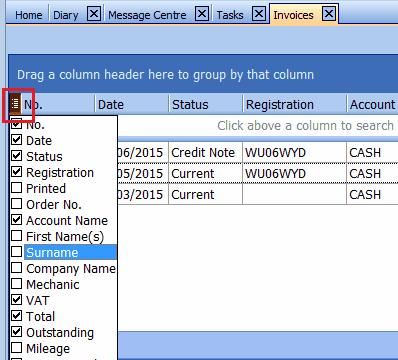This screenshot has width=398, height=360.
Task: Switch to the Tasks tab
Action: tap(230, 15)
